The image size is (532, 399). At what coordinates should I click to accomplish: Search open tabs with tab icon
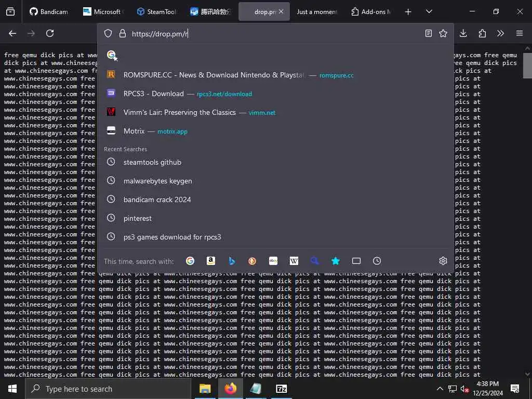[x=356, y=261]
